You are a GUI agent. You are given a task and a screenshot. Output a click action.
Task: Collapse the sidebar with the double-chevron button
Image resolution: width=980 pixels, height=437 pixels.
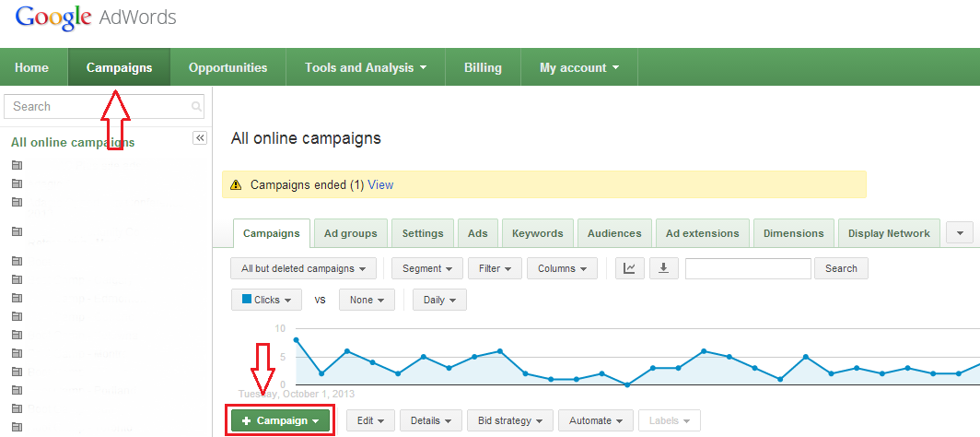(x=199, y=138)
